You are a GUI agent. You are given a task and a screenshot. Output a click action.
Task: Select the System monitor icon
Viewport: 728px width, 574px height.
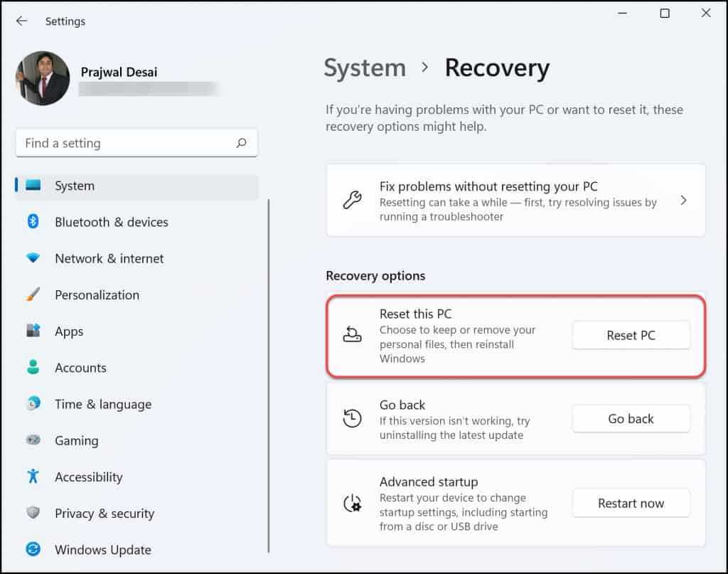(x=33, y=186)
